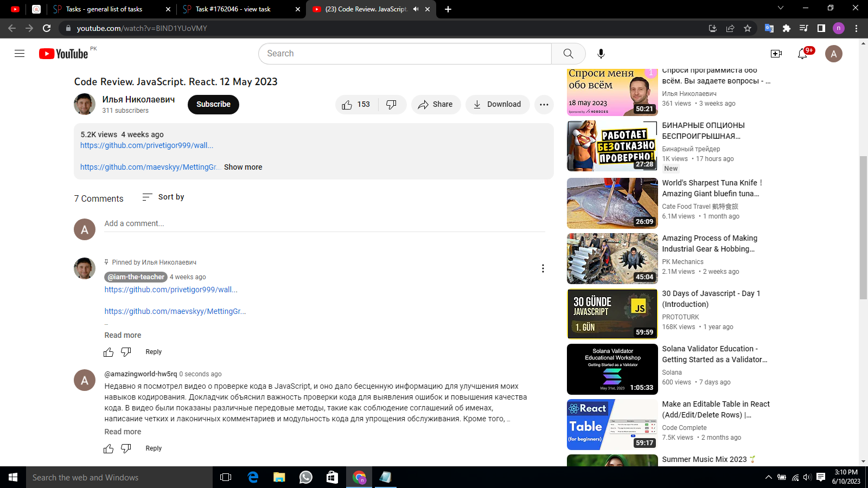Open the Sort by comments dropdown
This screenshot has width=868, height=488.
163,197
